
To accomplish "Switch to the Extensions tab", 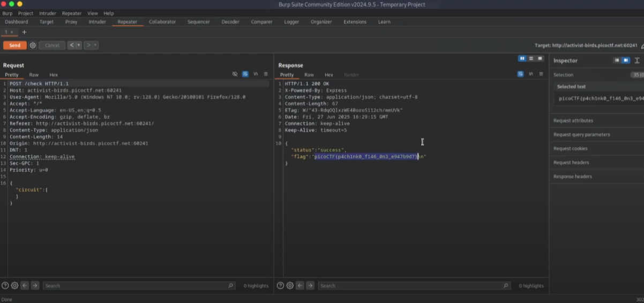I will [355, 22].
